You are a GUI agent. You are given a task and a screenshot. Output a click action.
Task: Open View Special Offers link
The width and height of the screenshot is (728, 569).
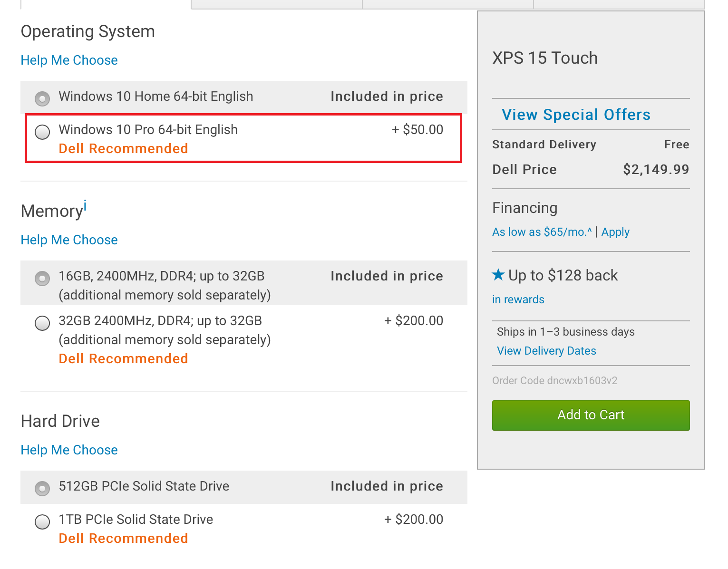(576, 115)
